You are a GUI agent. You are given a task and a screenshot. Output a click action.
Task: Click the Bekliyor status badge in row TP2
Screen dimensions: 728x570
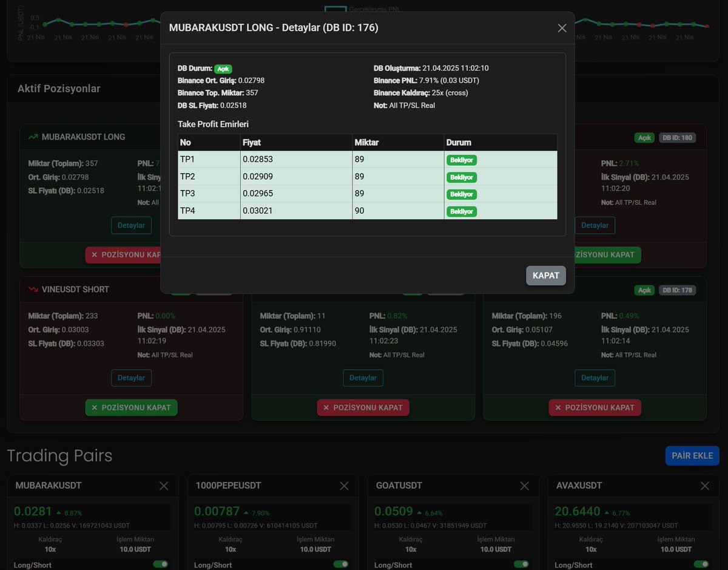(462, 177)
